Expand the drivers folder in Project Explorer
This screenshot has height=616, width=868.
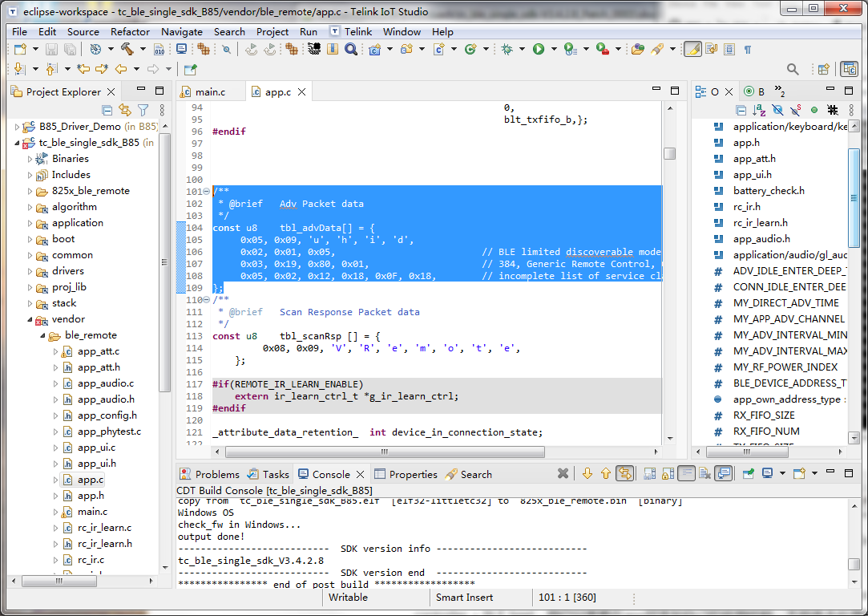click(31, 271)
